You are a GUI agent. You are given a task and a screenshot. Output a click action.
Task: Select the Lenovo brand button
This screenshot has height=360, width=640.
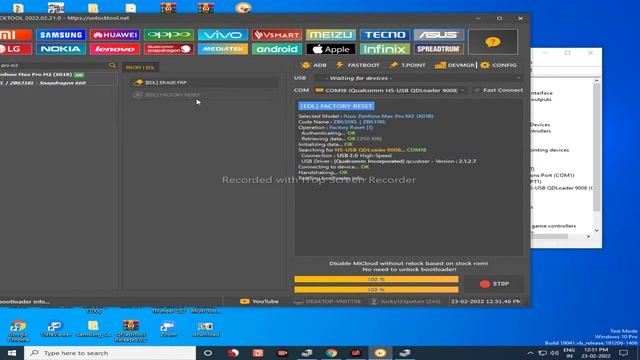[115, 49]
